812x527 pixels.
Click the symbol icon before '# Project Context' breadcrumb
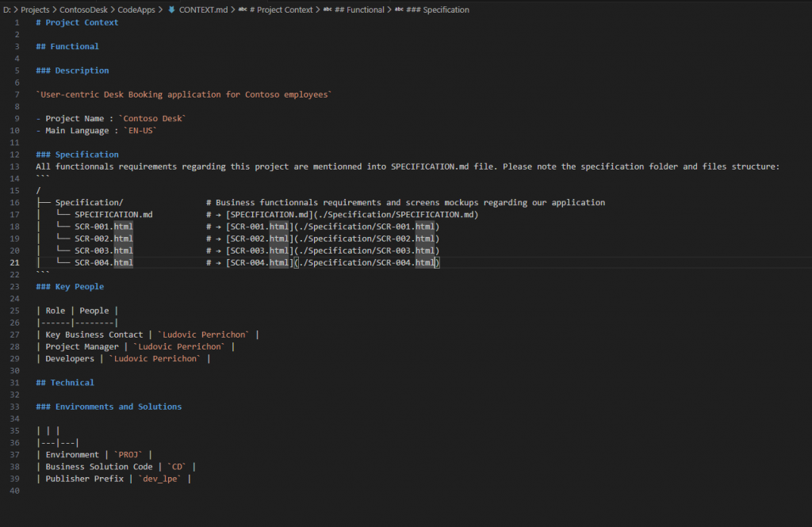(x=243, y=10)
